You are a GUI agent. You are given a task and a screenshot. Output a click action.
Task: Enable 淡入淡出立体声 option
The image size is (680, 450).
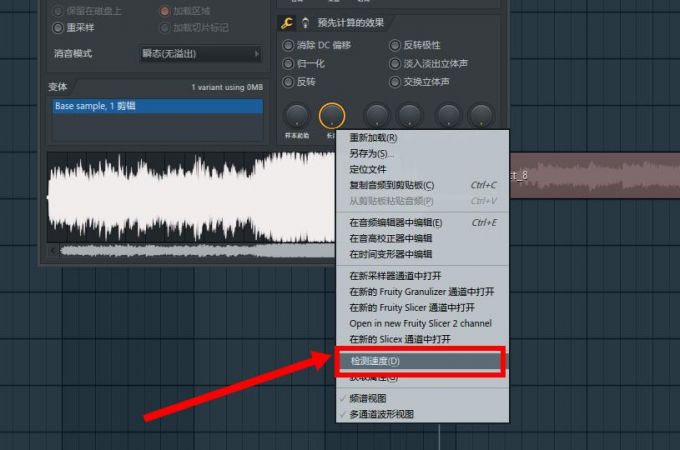click(395, 64)
